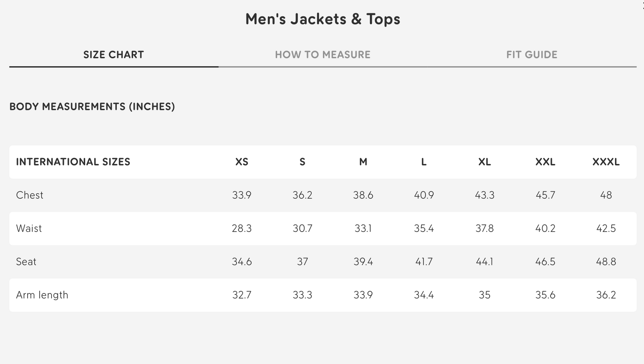Image resolution: width=644 pixels, height=364 pixels.
Task: Click the S seat value 37
Action: (x=302, y=262)
